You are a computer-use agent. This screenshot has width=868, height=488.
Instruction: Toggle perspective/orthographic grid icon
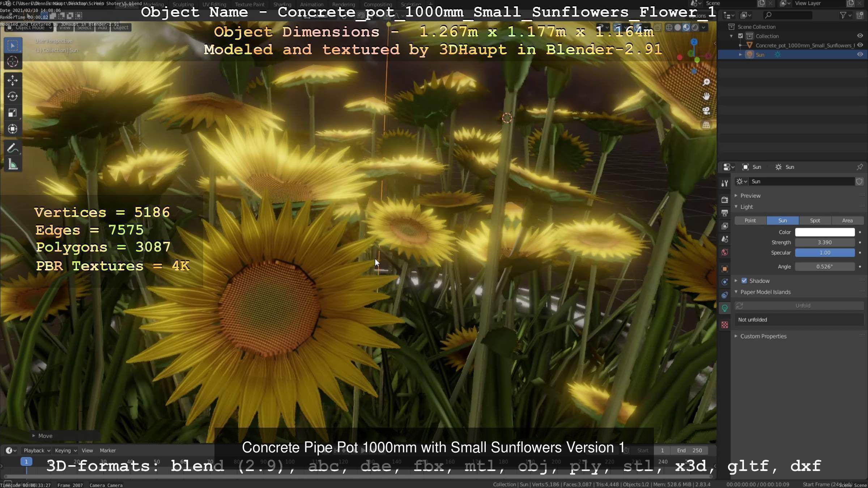tap(706, 125)
